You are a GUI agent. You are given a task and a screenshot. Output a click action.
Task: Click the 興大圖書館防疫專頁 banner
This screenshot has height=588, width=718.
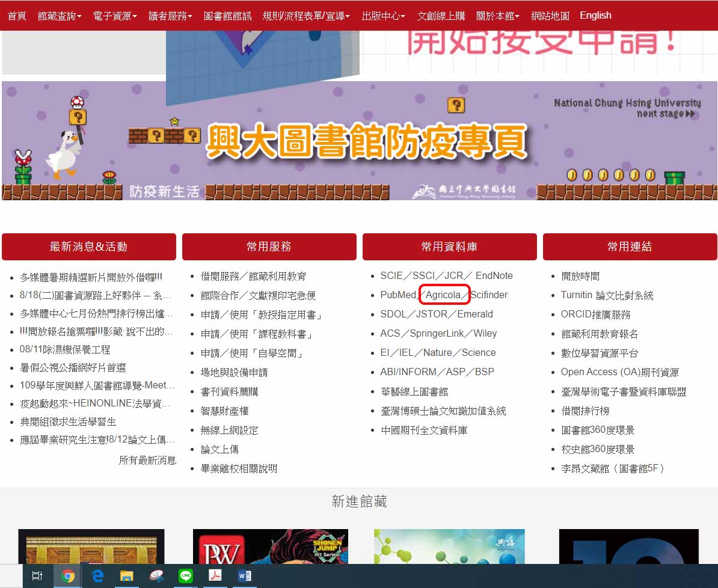pyautogui.click(x=360, y=141)
